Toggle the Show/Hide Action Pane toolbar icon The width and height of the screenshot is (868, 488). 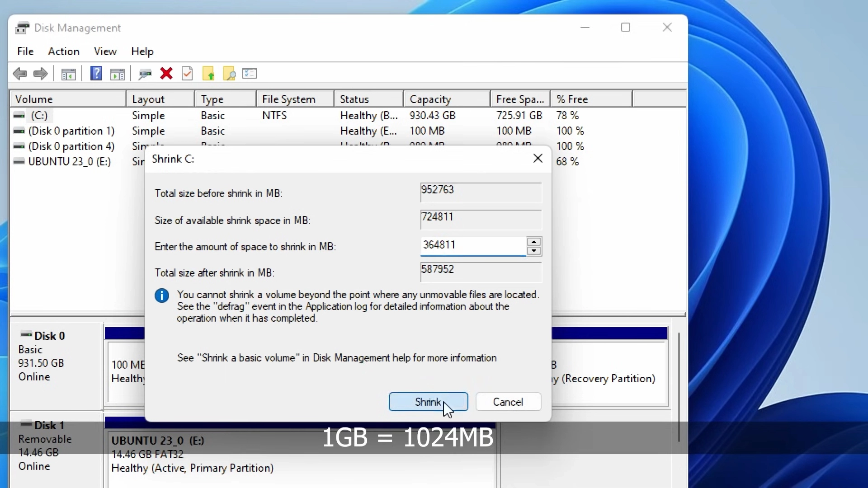pyautogui.click(x=118, y=74)
